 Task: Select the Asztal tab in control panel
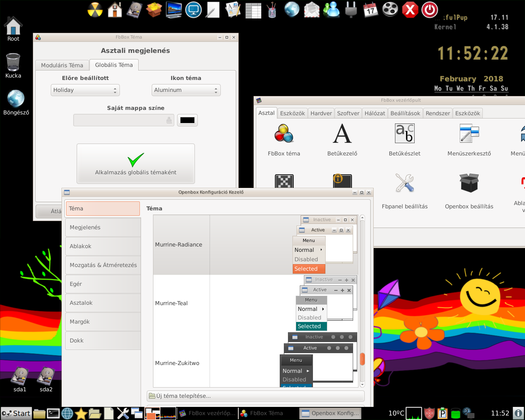(267, 113)
